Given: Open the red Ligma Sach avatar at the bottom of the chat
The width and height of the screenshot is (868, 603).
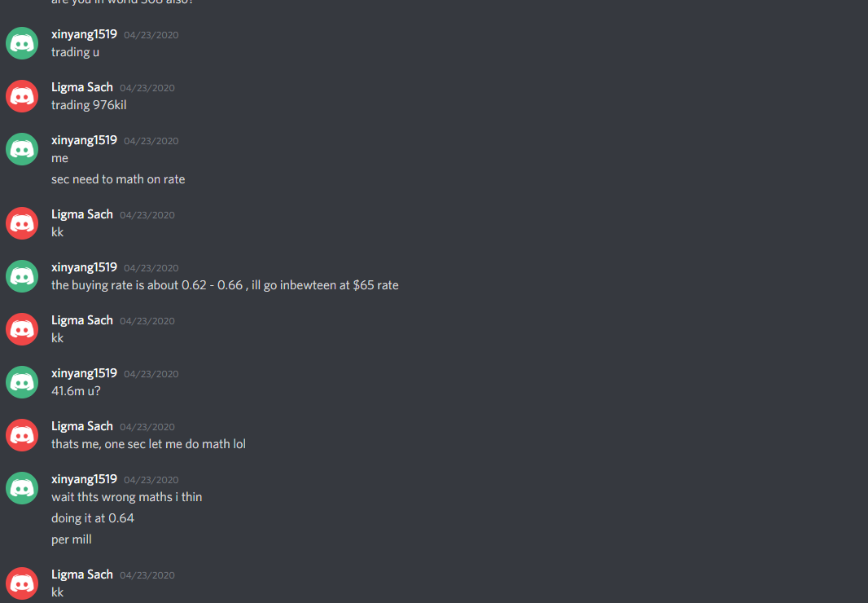Looking at the screenshot, I should tap(22, 583).
